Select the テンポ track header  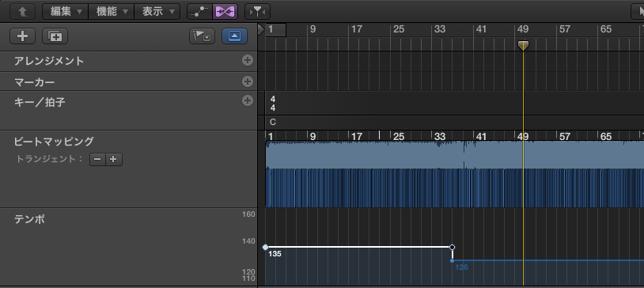tap(128, 247)
